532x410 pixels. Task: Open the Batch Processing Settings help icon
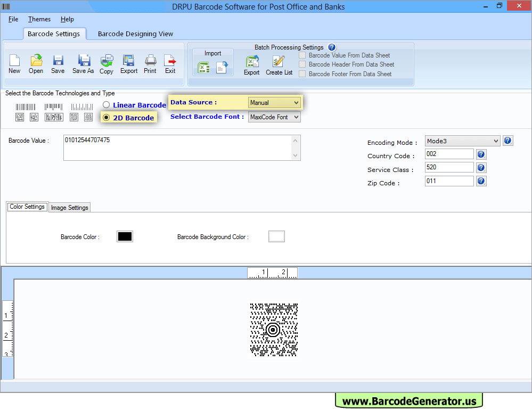[x=332, y=47]
